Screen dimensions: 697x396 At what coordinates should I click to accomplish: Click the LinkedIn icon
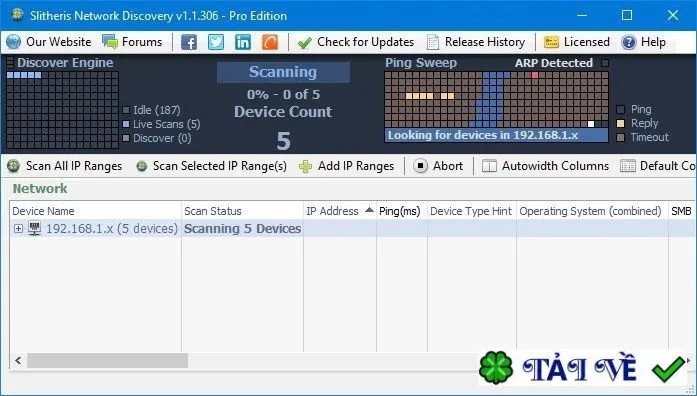pyautogui.click(x=243, y=43)
